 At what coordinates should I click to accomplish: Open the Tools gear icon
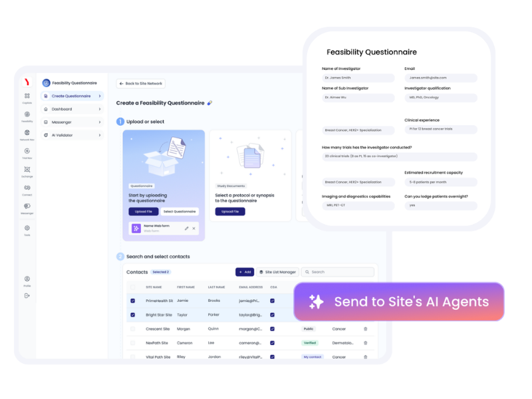coord(27,228)
